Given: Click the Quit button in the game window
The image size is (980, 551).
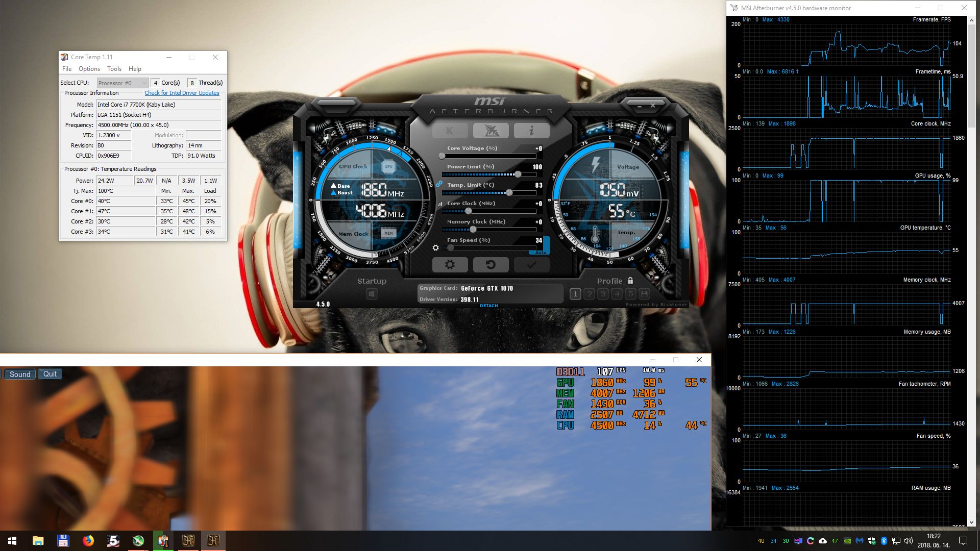Looking at the screenshot, I should click(50, 374).
